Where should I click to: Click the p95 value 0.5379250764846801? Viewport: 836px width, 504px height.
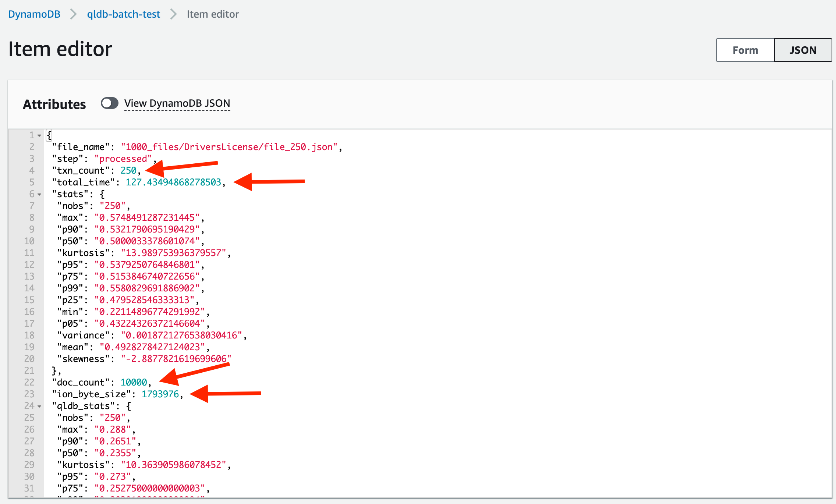pyautogui.click(x=147, y=265)
